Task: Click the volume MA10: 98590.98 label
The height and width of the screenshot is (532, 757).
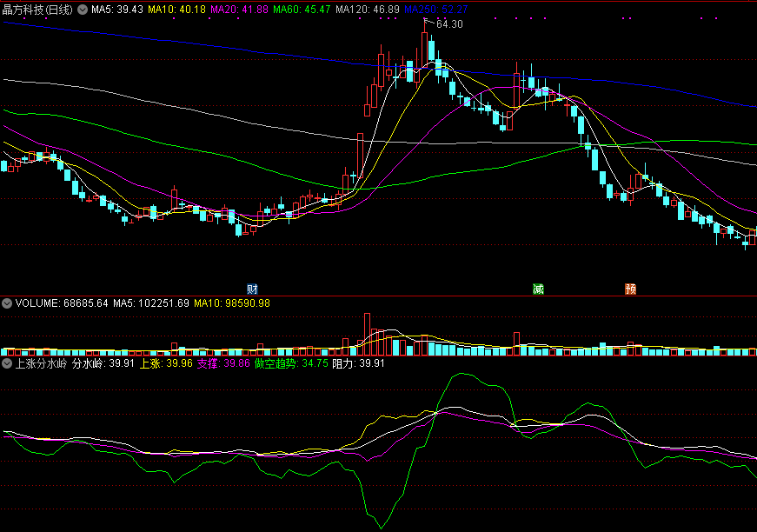Action: pos(232,303)
